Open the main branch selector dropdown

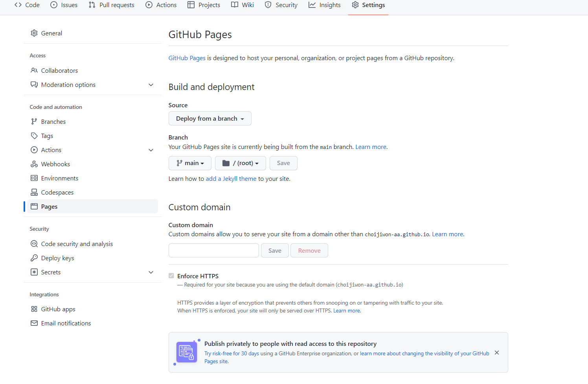(x=190, y=163)
